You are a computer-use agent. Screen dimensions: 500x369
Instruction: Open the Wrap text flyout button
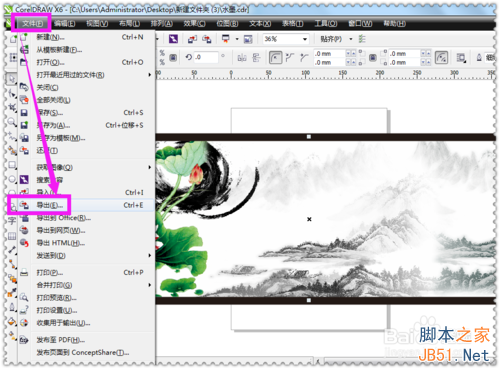(461, 58)
